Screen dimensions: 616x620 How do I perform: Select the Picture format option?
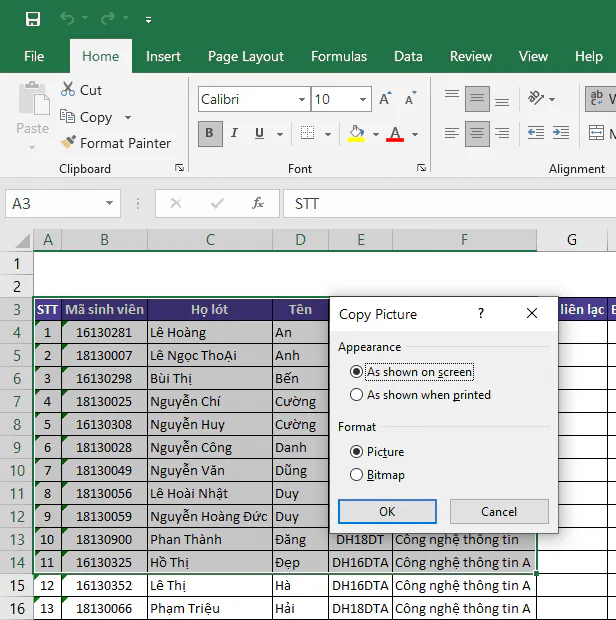coord(377,452)
